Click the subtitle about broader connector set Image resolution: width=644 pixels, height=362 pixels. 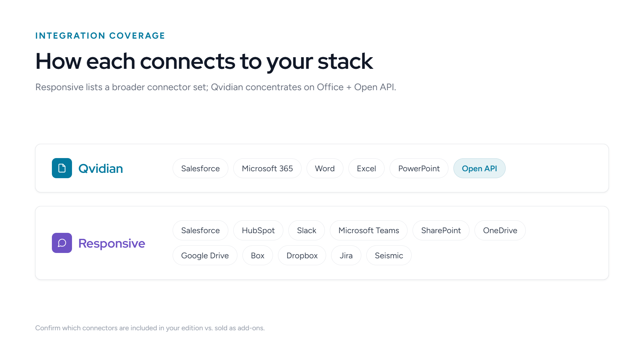tap(216, 87)
